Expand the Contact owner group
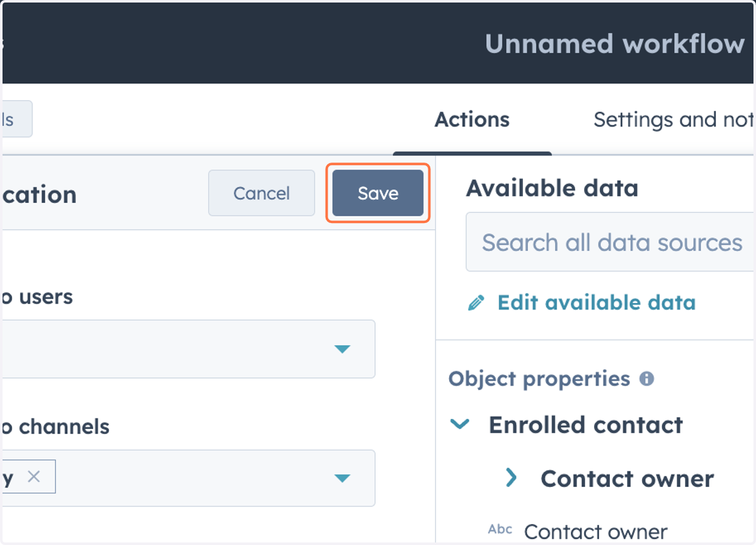 click(511, 478)
